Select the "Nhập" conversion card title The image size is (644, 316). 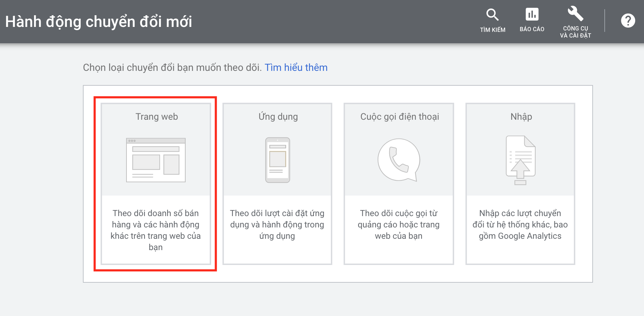click(x=521, y=117)
